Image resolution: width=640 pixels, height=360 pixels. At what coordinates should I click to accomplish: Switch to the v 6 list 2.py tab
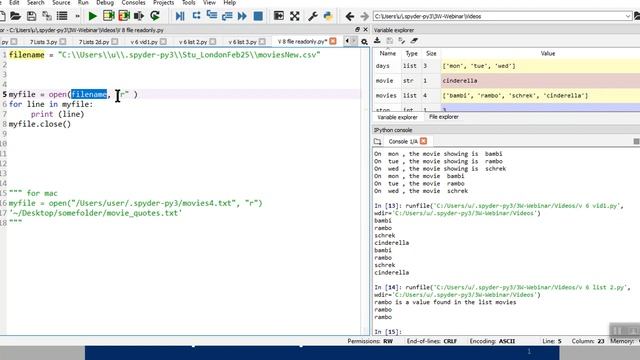(193, 42)
